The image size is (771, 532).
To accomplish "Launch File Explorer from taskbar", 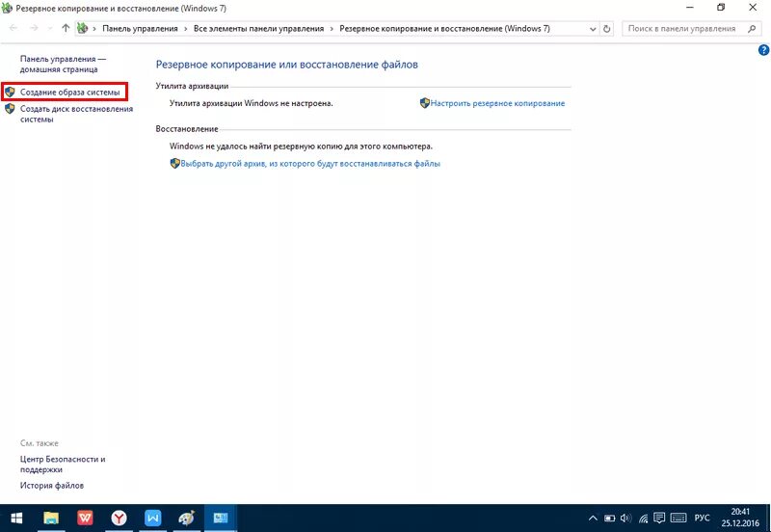I will tap(51, 518).
